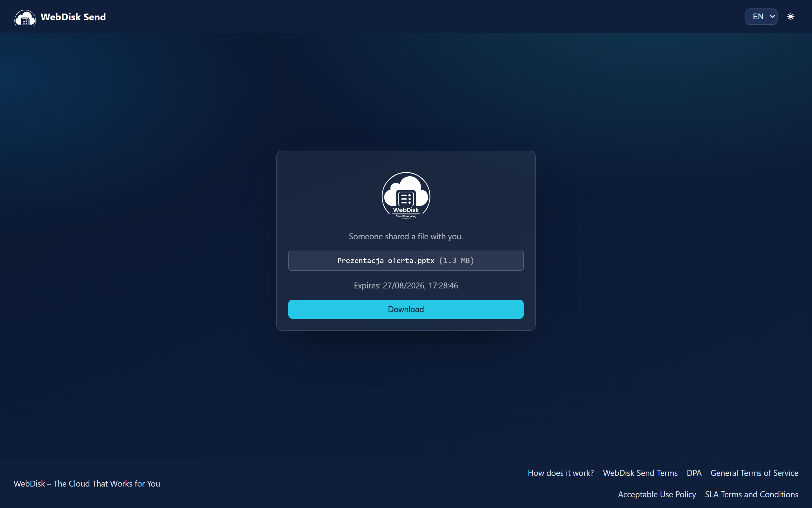Click the 'Someone shared a file with you.' text
This screenshot has height=508, width=812.
pyautogui.click(x=406, y=237)
